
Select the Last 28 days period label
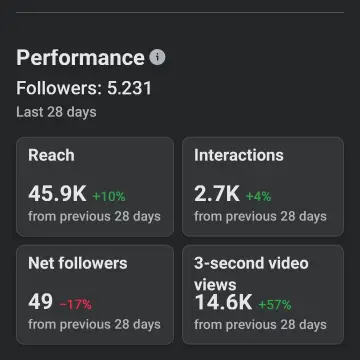[x=56, y=112]
